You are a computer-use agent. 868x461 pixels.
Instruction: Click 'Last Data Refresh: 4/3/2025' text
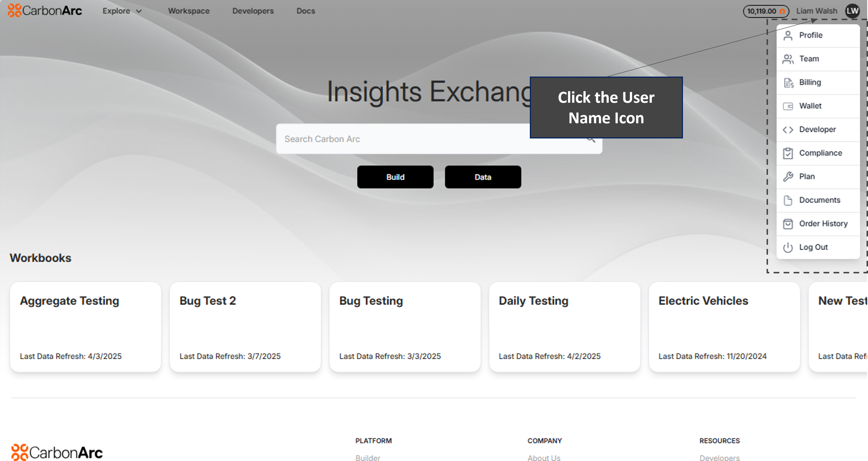pos(71,356)
